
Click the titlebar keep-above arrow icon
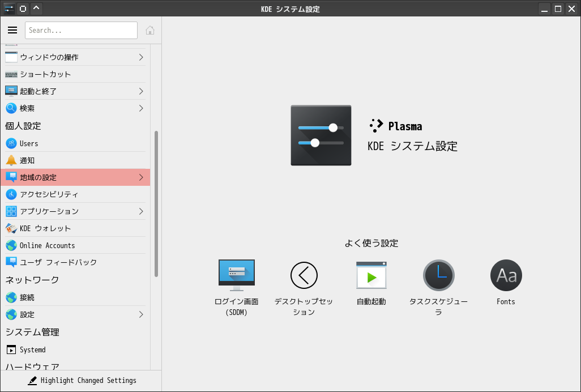pos(36,8)
